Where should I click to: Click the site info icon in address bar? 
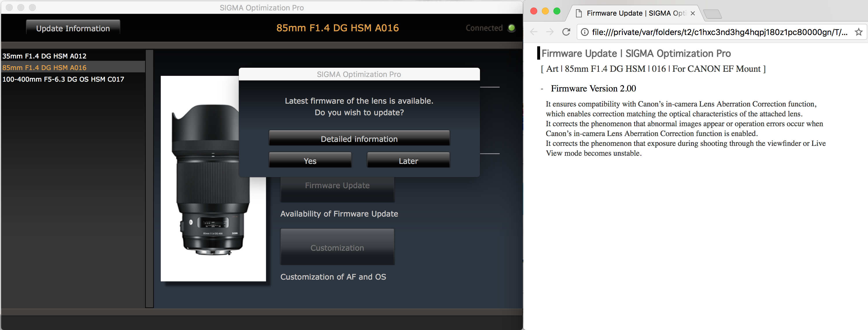click(585, 32)
